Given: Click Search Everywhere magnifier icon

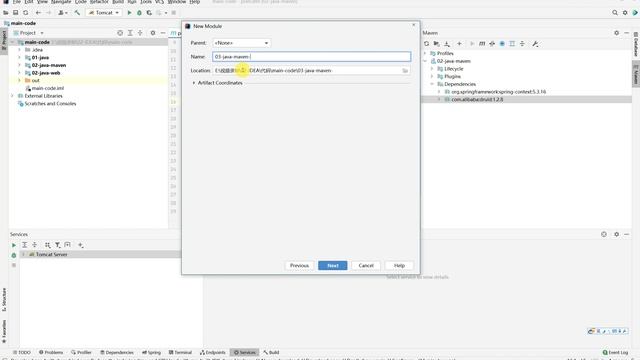Looking at the screenshot, I should pyautogui.click(x=615, y=13).
